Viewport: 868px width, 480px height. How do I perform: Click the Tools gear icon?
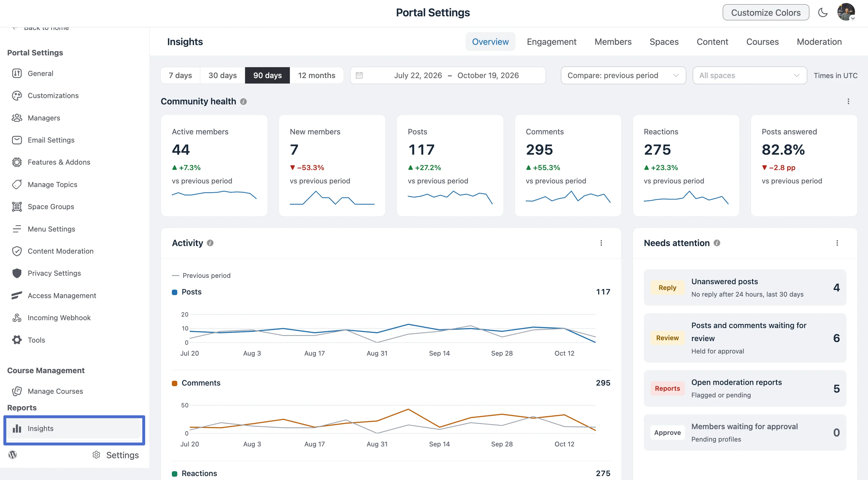pos(17,340)
